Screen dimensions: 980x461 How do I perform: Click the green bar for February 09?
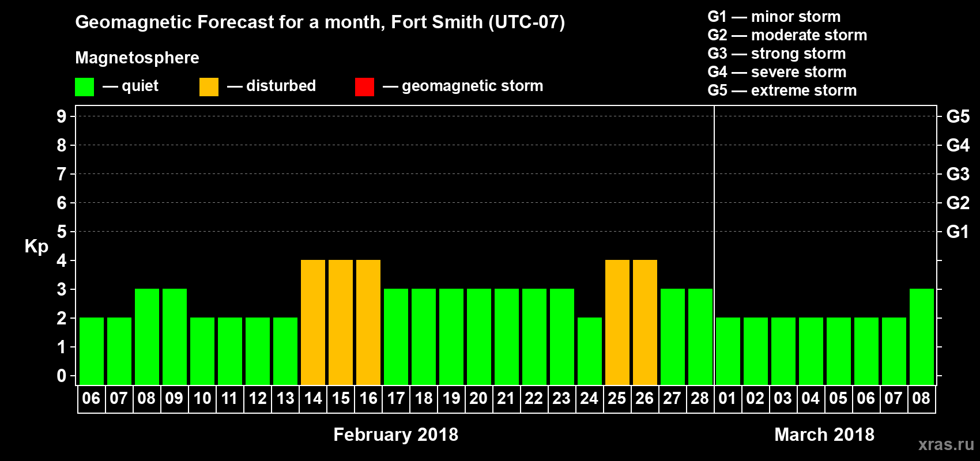point(175,337)
